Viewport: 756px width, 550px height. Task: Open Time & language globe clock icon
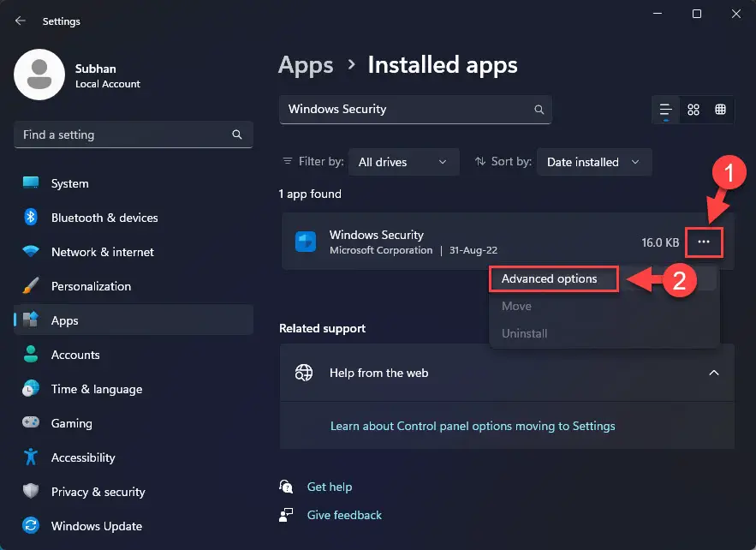click(x=31, y=388)
